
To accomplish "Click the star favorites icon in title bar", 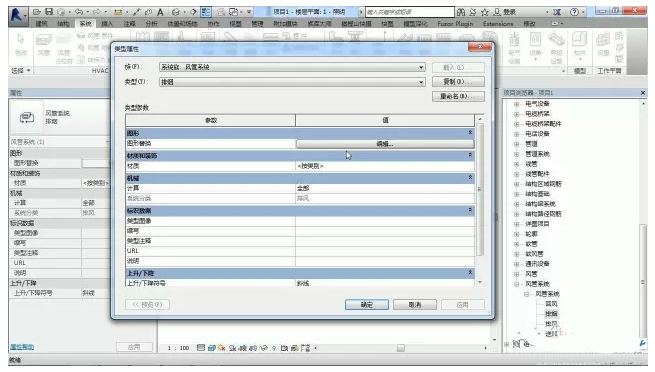I will click(485, 12).
